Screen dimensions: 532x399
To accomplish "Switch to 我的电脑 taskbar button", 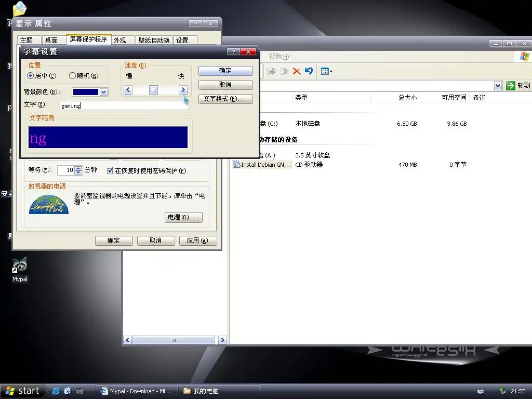I will click(x=219, y=391).
